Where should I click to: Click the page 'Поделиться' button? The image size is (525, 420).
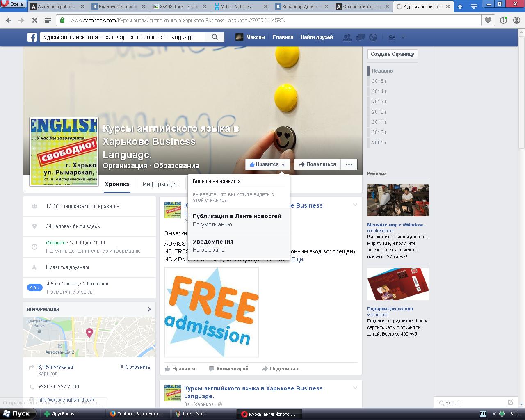tap(317, 164)
